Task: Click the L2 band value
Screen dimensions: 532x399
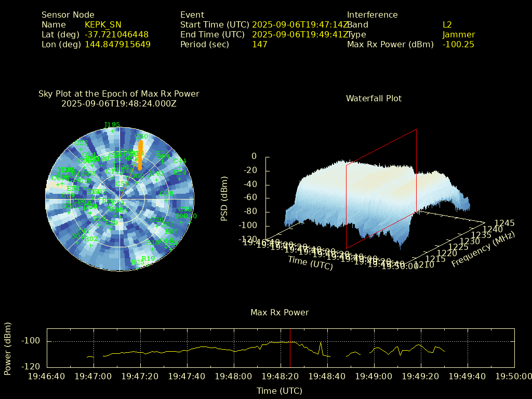Action: 447,24
